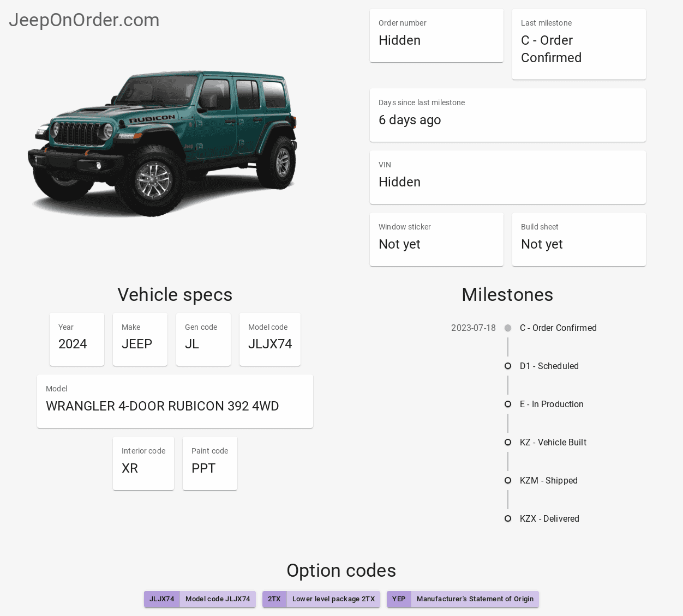Click the YEP Manufacturer's Statement of Origin chip
Viewport: 683px width, 616px height.
pyautogui.click(x=463, y=599)
